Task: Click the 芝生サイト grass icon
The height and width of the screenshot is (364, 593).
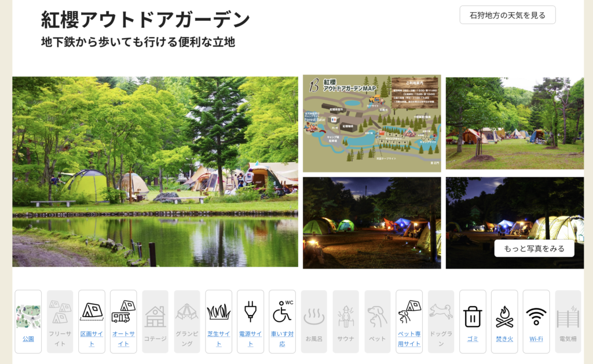Action: [218, 312]
